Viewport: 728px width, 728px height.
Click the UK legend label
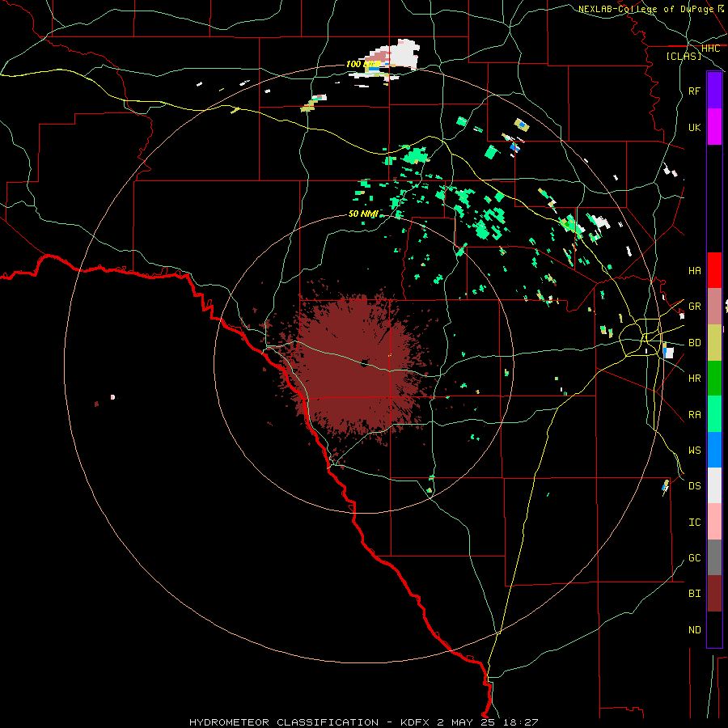[x=694, y=127]
